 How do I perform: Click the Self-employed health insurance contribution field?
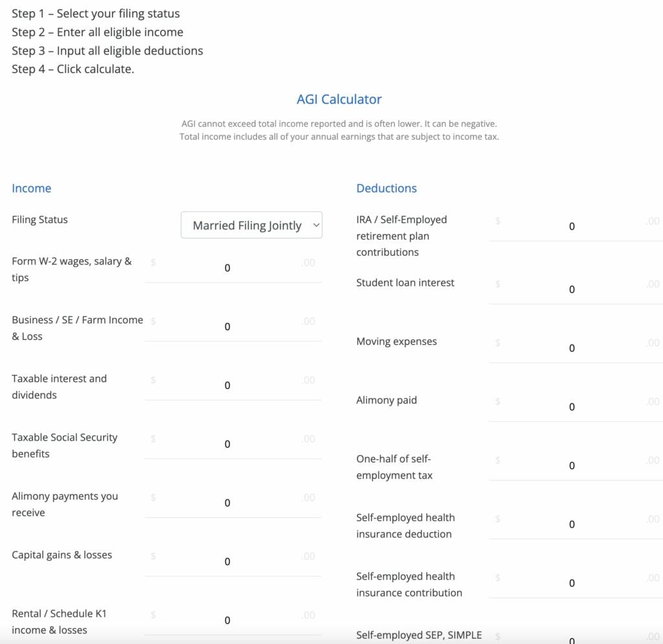coord(572,583)
